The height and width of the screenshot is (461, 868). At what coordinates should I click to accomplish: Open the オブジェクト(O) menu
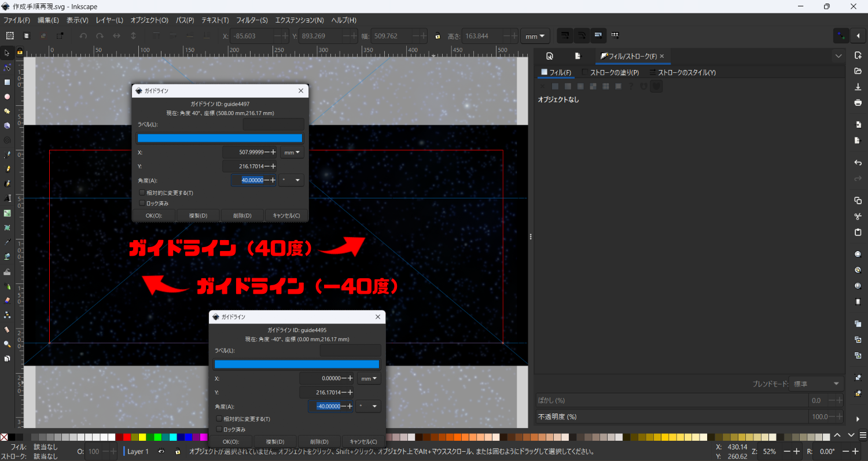click(x=149, y=20)
